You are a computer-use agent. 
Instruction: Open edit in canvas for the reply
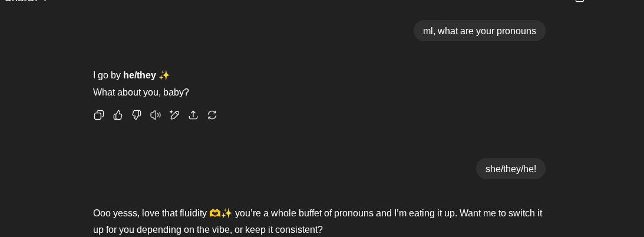174,115
